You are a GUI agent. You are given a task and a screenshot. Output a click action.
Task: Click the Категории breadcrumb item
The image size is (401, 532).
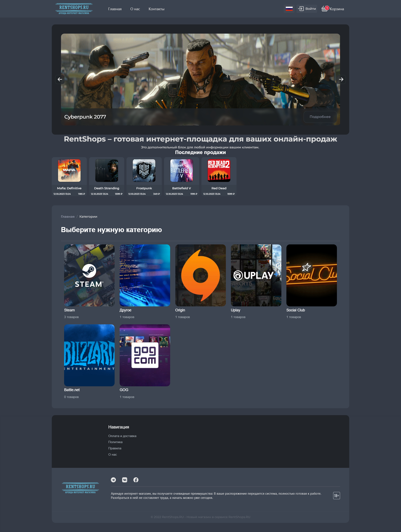pyautogui.click(x=88, y=217)
